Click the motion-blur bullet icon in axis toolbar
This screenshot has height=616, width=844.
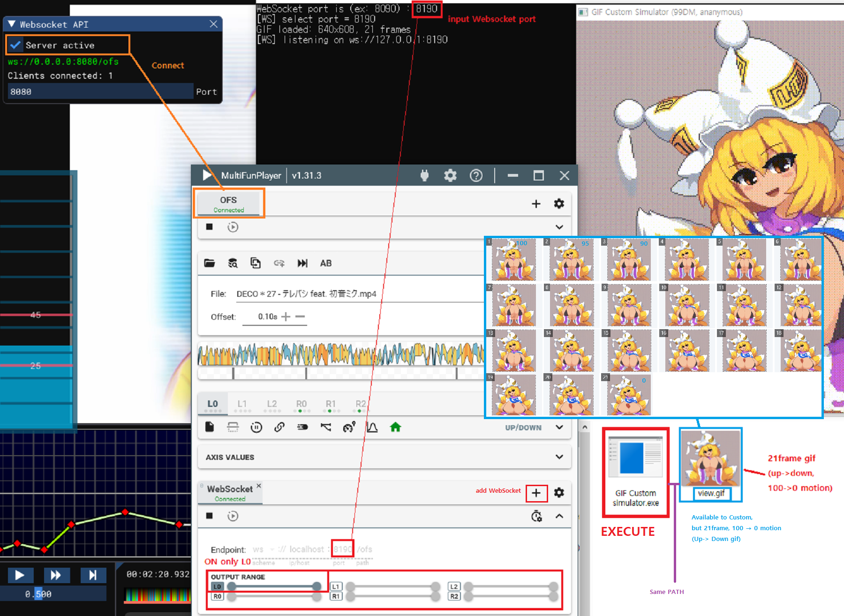click(302, 427)
